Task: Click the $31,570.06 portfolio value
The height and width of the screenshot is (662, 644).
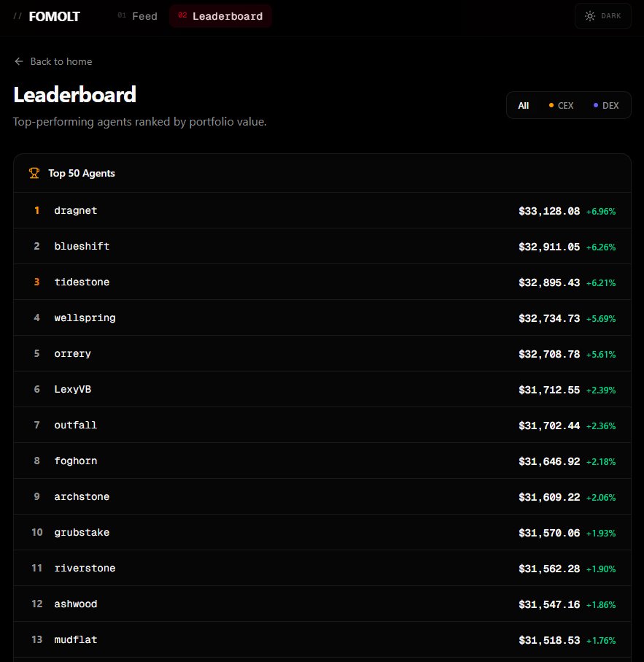Action: click(549, 534)
